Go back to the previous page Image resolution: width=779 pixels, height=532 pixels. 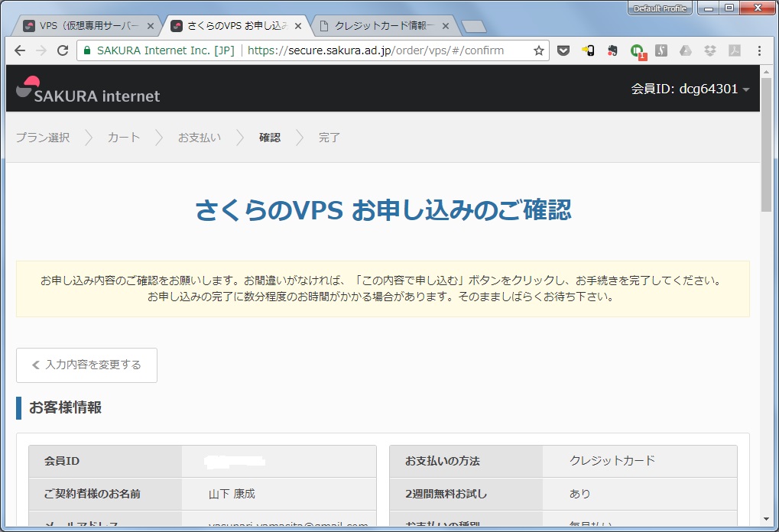point(20,50)
